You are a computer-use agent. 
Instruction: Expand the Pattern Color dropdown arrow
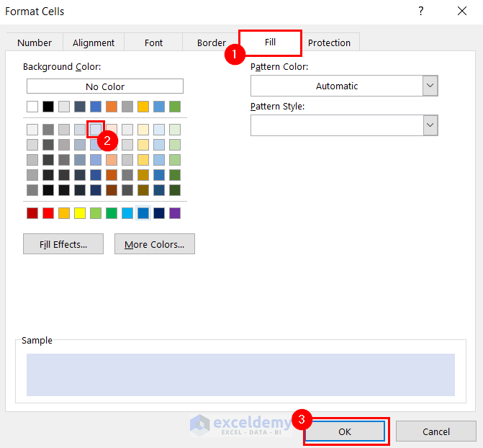tap(430, 86)
